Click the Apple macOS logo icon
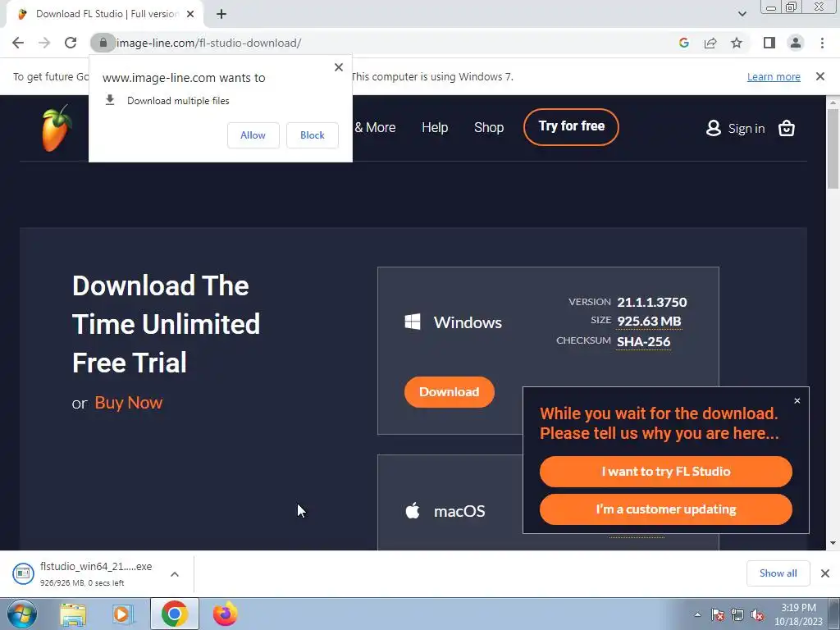The image size is (840, 630). click(413, 510)
